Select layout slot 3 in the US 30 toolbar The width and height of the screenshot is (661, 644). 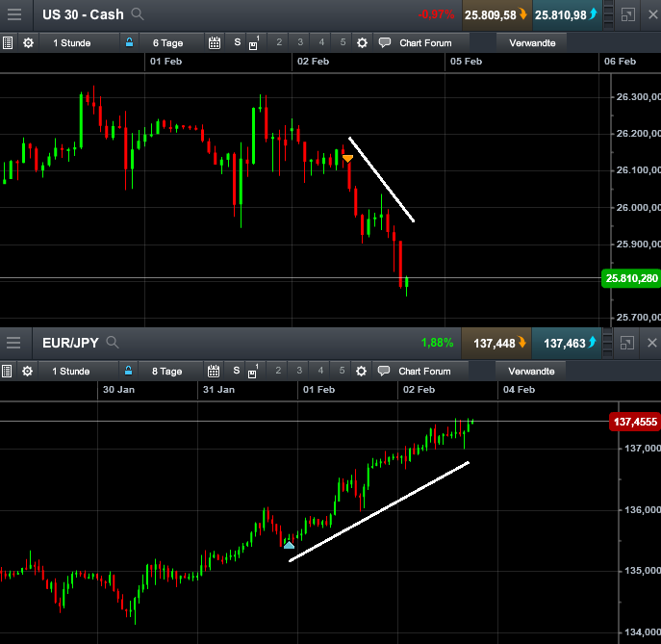300,43
